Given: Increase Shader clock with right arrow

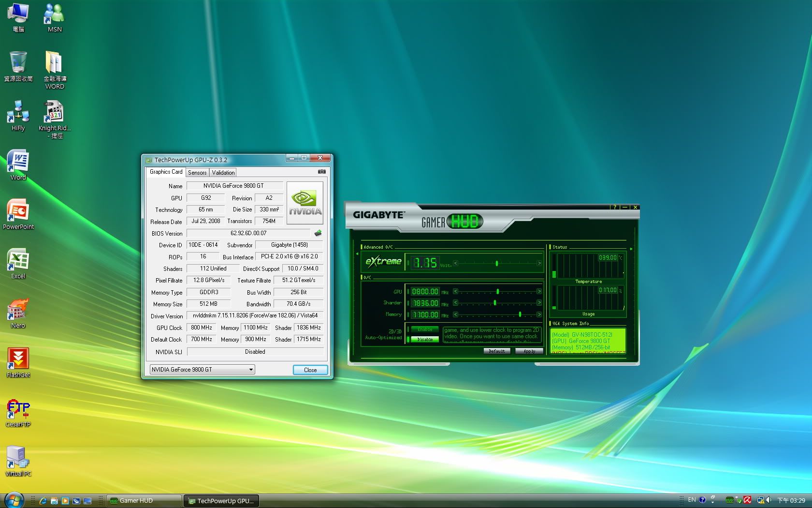Looking at the screenshot, I should coord(539,303).
